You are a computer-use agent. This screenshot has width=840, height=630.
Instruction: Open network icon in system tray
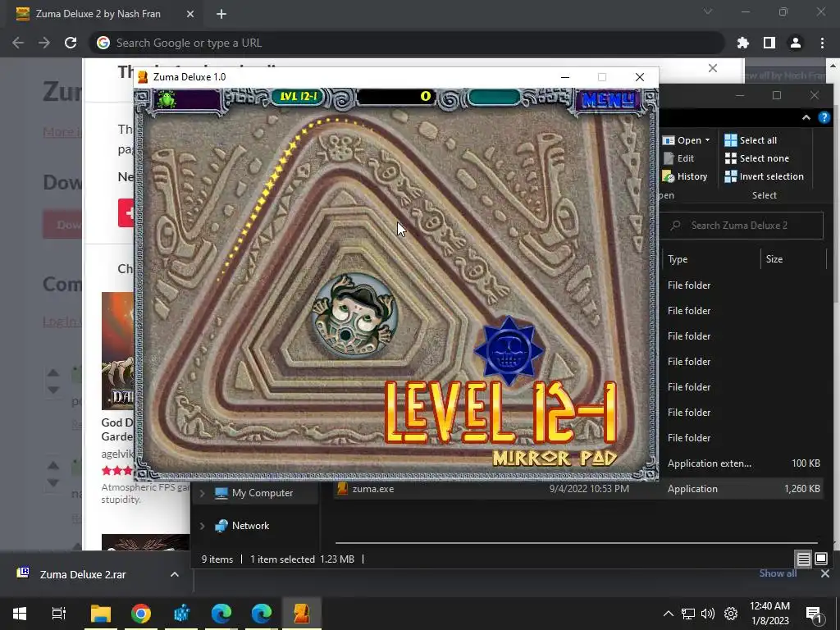688,614
